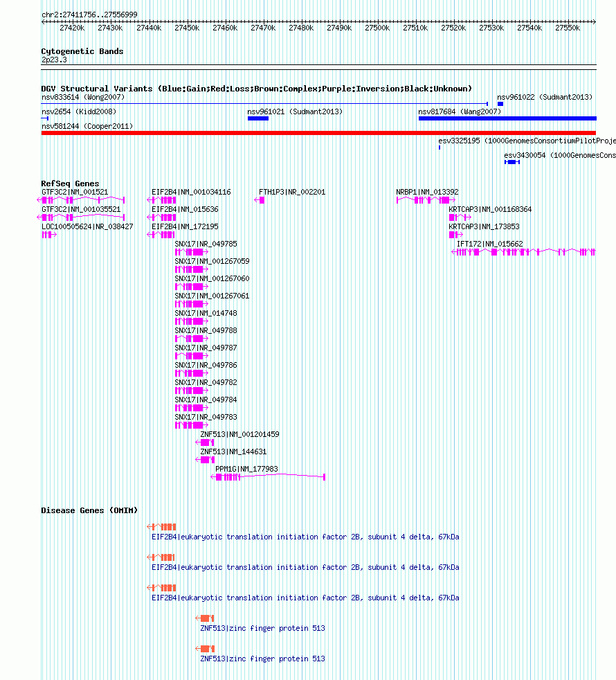Click the GTF3C2|NM_001035521 gene glyph
Image resolution: width=616 pixels, height=680 pixels.
tap(80, 217)
